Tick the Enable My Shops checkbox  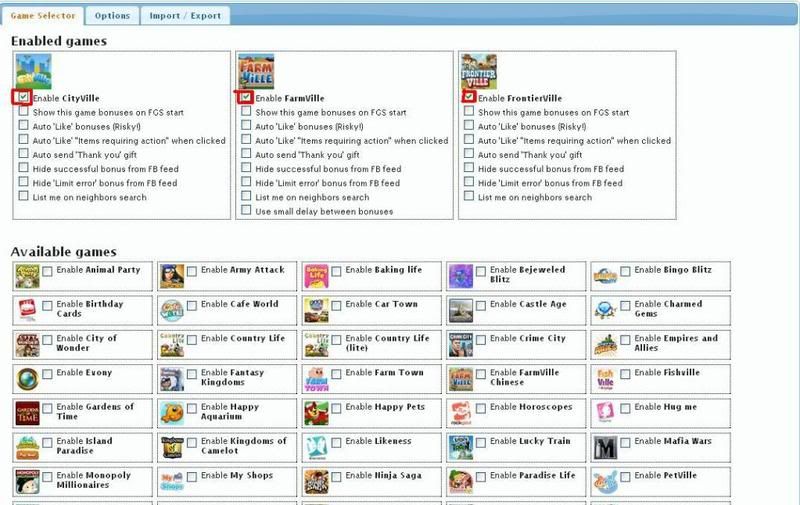click(192, 476)
